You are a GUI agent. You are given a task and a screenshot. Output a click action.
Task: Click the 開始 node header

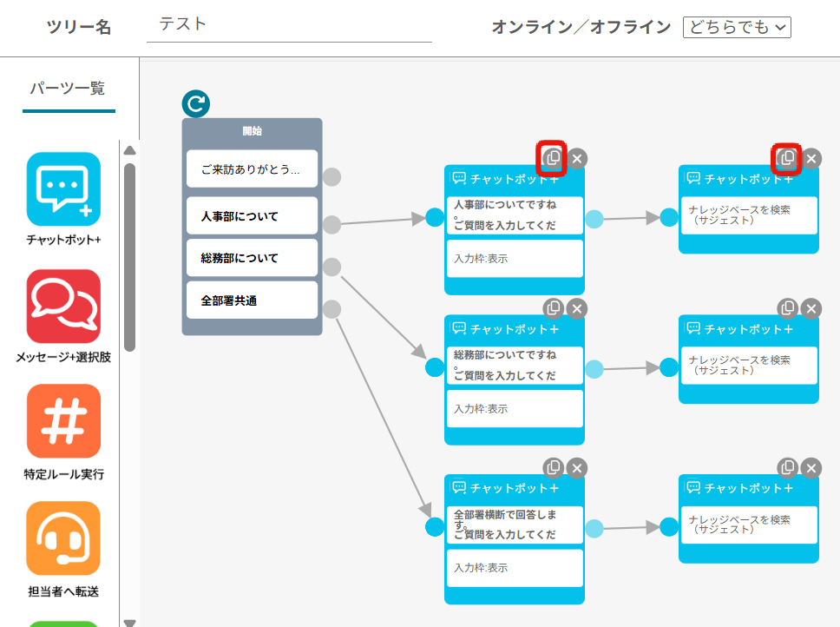coord(252,131)
